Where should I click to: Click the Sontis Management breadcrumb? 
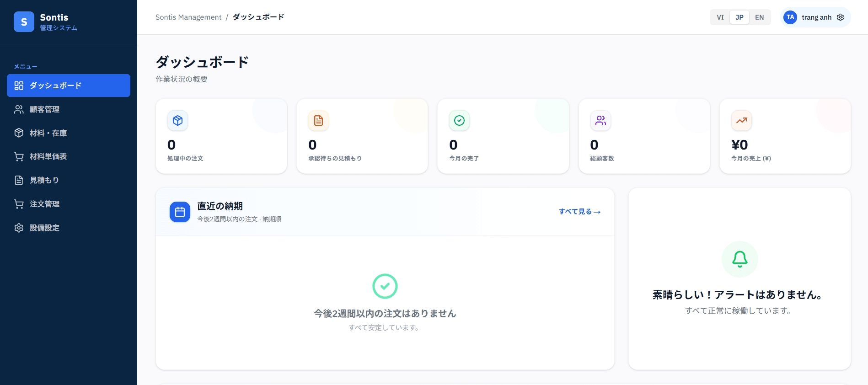188,17
